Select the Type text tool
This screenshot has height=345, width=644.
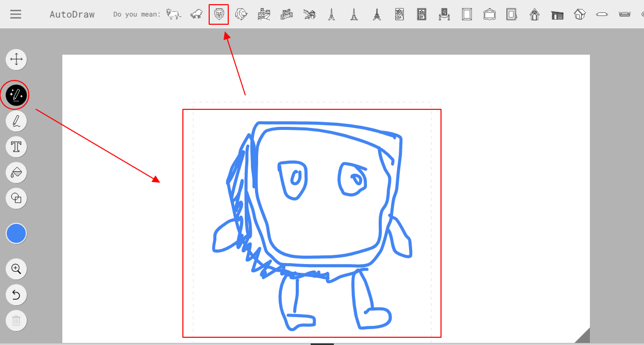point(16,147)
